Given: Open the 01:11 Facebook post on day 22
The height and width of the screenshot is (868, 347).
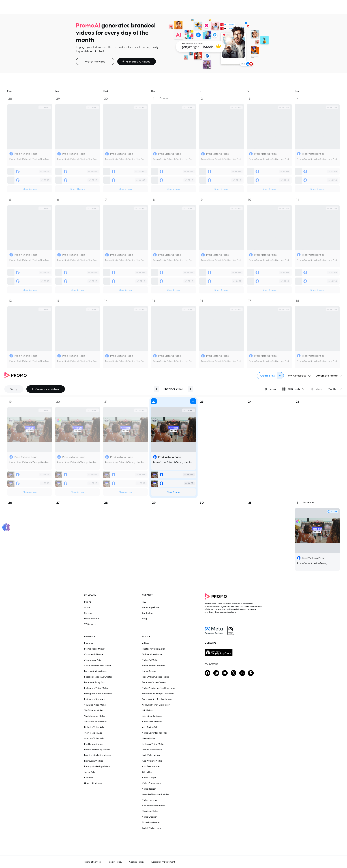Looking at the screenshot, I should [x=173, y=483].
